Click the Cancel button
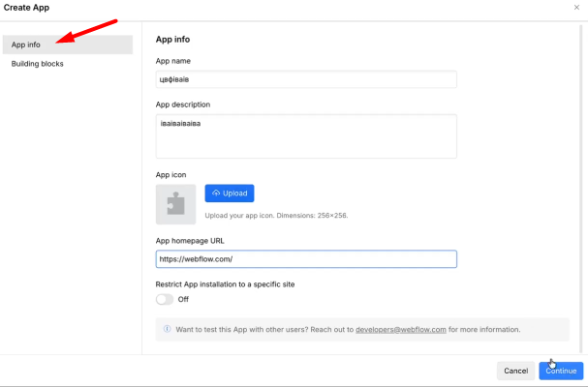Viewport: 588px width, 387px height. (x=515, y=371)
